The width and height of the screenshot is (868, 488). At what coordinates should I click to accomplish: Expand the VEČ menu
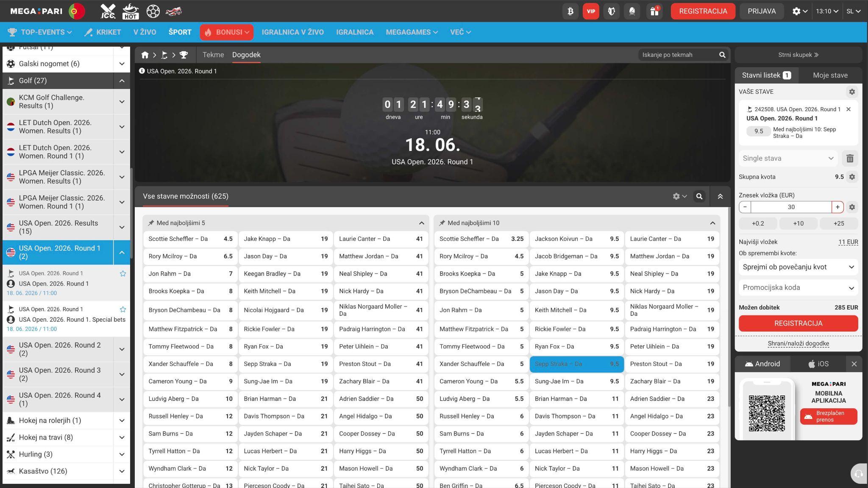pyautogui.click(x=460, y=32)
